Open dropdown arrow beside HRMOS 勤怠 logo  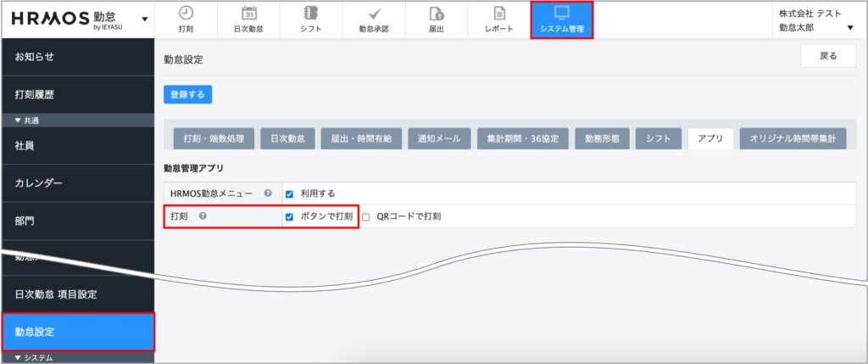145,19
